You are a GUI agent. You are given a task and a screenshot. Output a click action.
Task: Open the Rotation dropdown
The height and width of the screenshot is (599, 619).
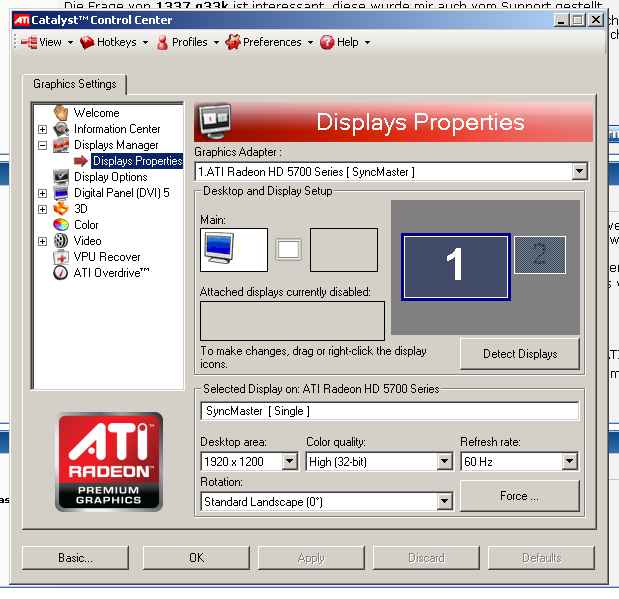444,501
